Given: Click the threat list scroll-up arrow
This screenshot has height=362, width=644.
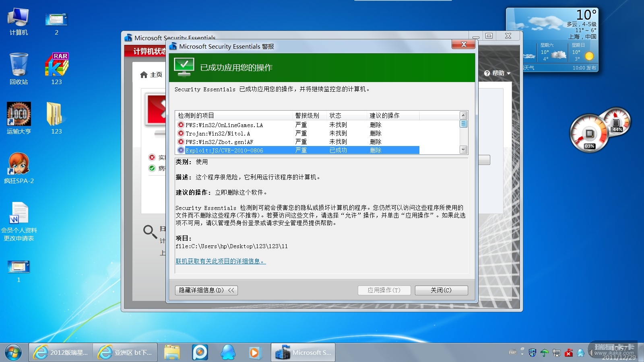Looking at the screenshot, I should click(x=463, y=115).
